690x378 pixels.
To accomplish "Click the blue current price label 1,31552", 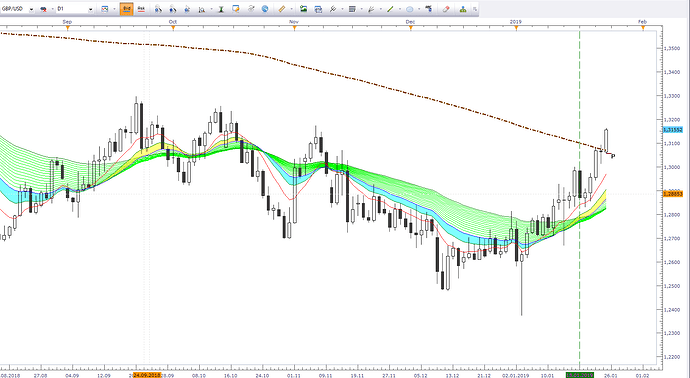I will [x=673, y=130].
